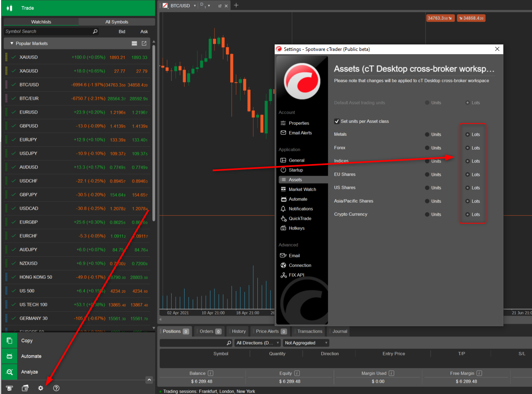
Task: Open Market Watch settings
Action: (x=302, y=190)
